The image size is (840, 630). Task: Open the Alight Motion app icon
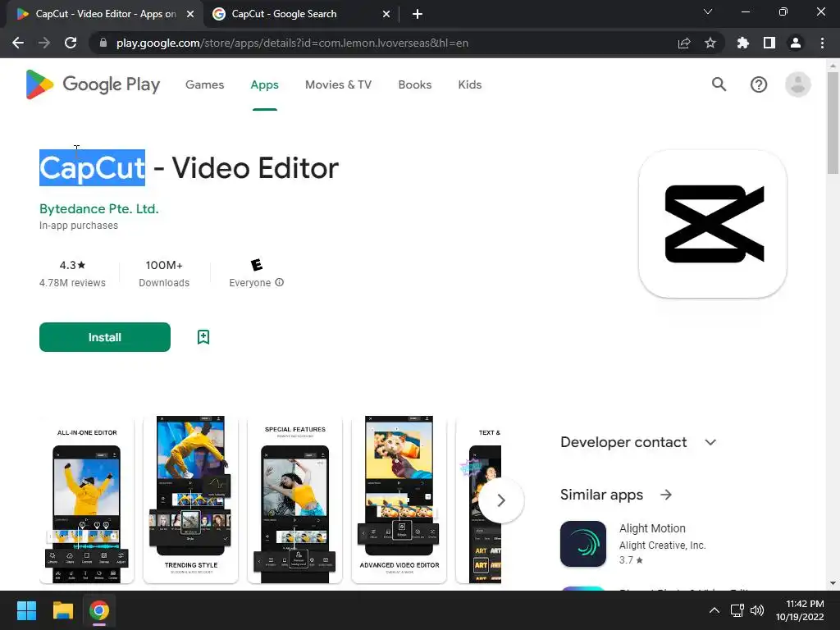tap(583, 543)
